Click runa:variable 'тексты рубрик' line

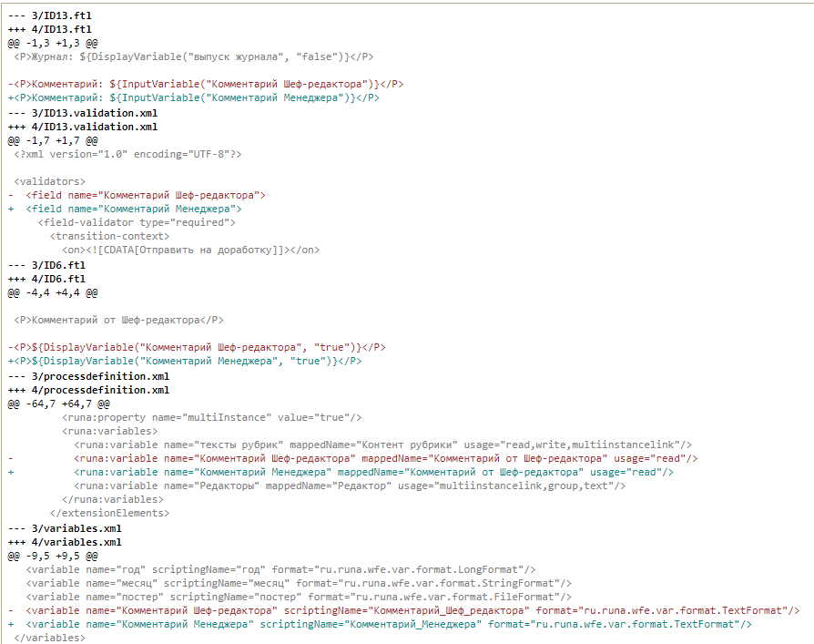click(x=383, y=445)
